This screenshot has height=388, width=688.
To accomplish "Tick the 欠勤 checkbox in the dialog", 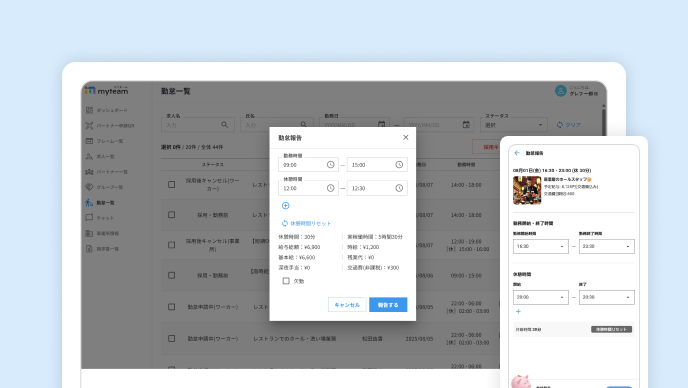I will pyautogui.click(x=286, y=280).
